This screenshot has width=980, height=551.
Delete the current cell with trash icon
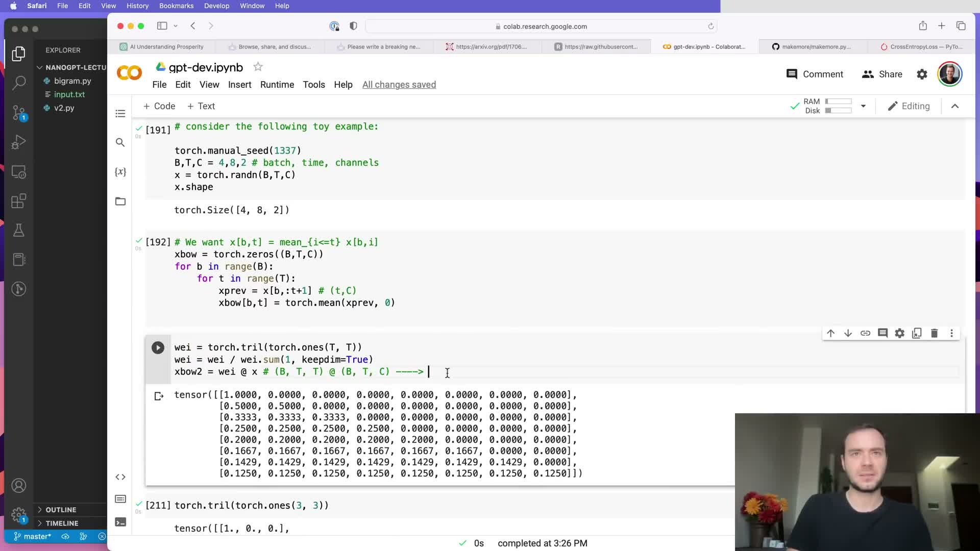[934, 333]
